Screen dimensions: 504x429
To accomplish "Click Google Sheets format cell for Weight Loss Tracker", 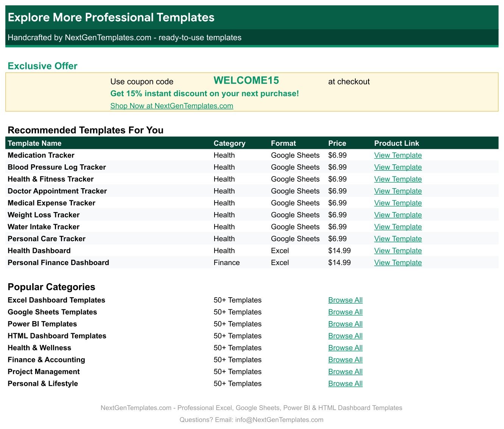I will pyautogui.click(x=295, y=215).
